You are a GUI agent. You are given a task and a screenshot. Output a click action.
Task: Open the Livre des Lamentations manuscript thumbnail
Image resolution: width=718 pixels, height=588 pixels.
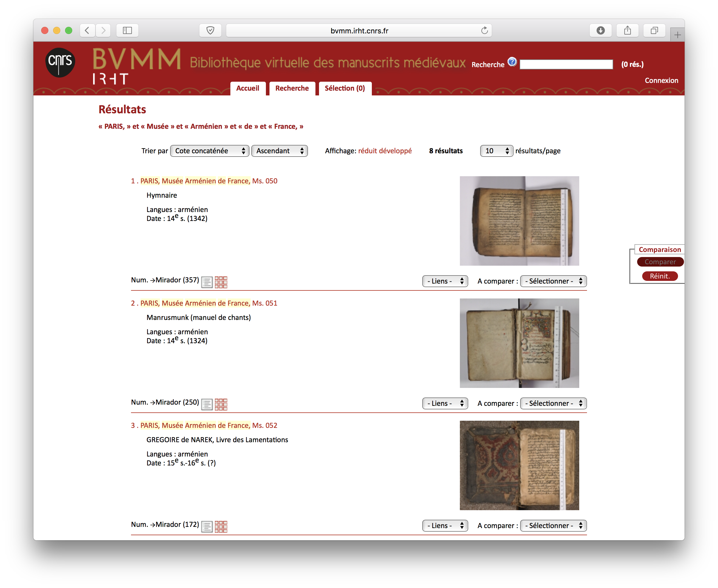(519, 465)
